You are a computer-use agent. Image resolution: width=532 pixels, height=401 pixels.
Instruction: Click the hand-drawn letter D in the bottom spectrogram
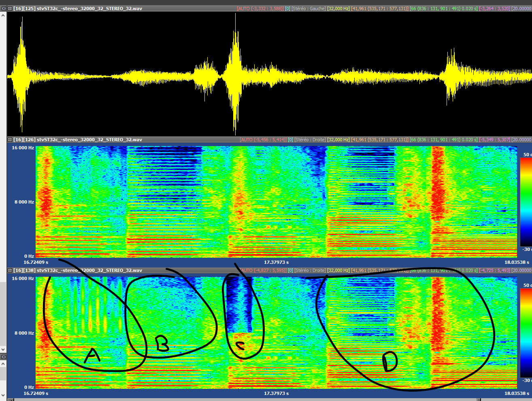pyautogui.click(x=390, y=361)
